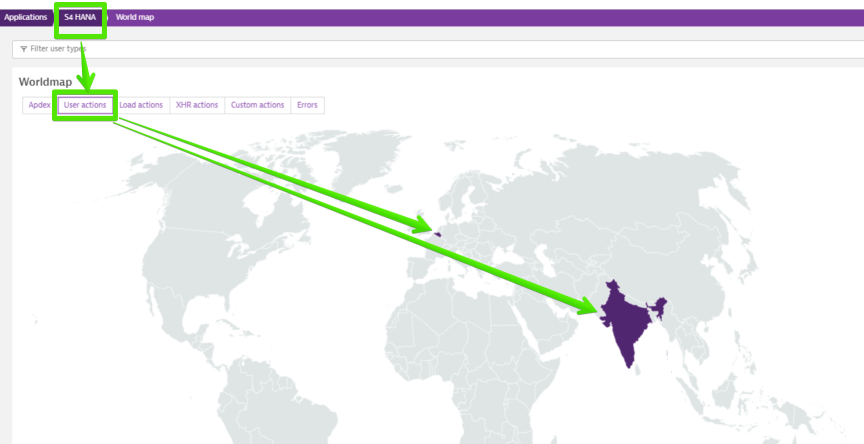
Task: Select the highlighted small European country
Action: (x=437, y=234)
